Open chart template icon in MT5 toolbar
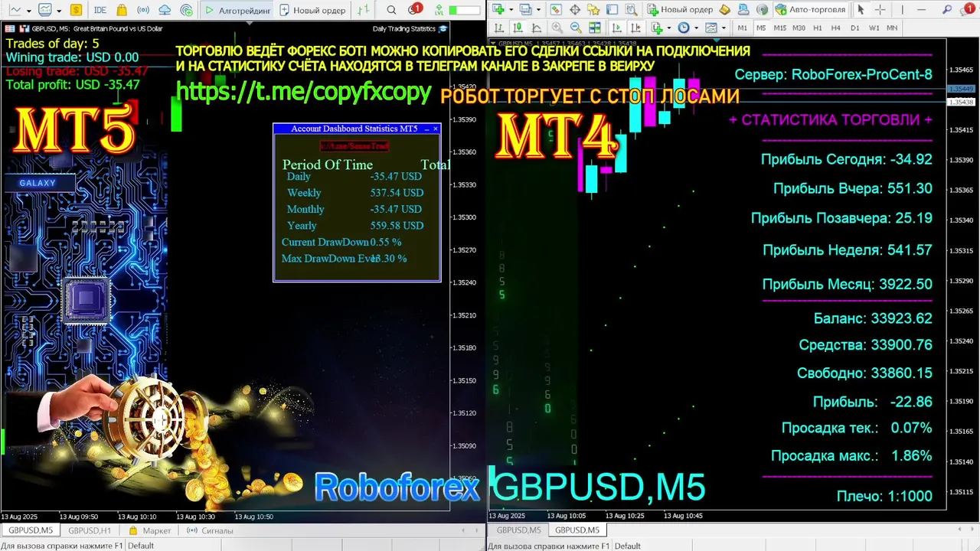This screenshot has width=980, height=551. coord(45,10)
